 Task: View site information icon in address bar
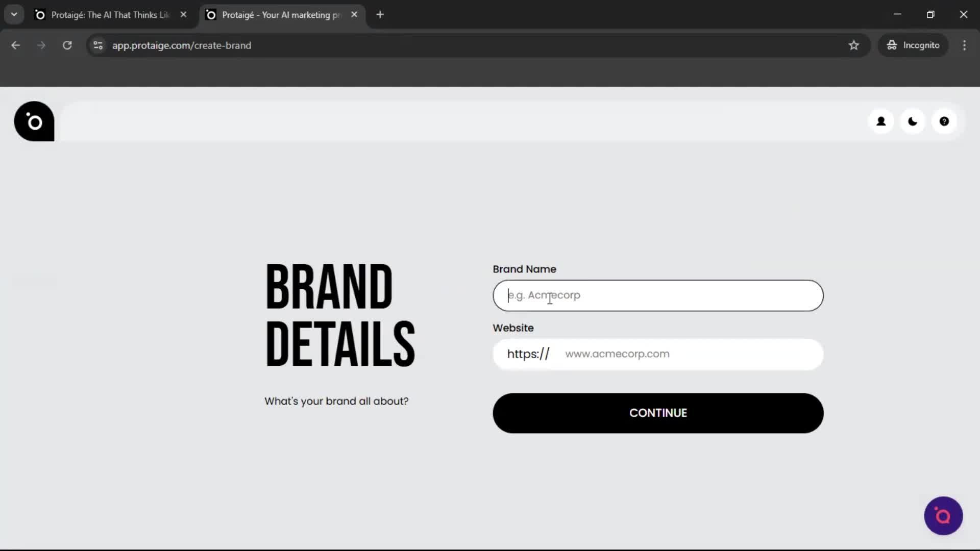pos(97,45)
